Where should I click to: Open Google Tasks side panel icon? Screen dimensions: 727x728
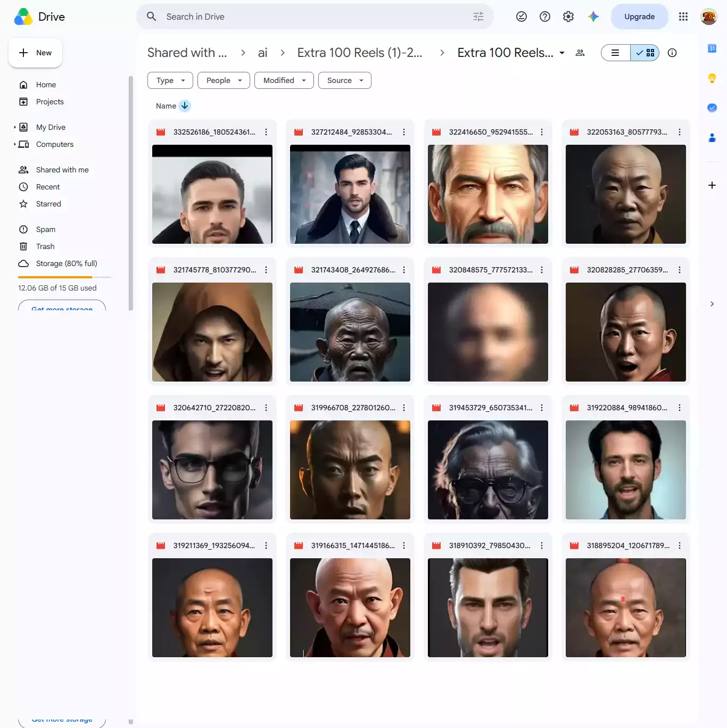[x=712, y=107]
